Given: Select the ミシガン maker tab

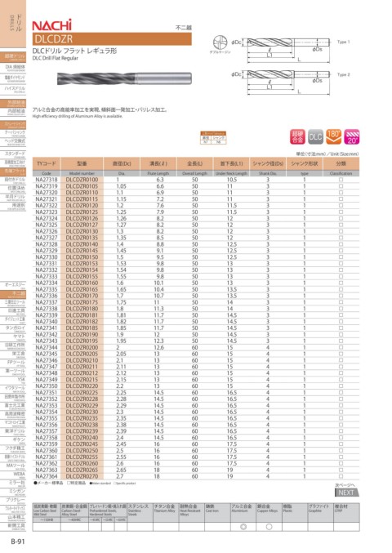Looking at the screenshot, I should click(x=13, y=492).
